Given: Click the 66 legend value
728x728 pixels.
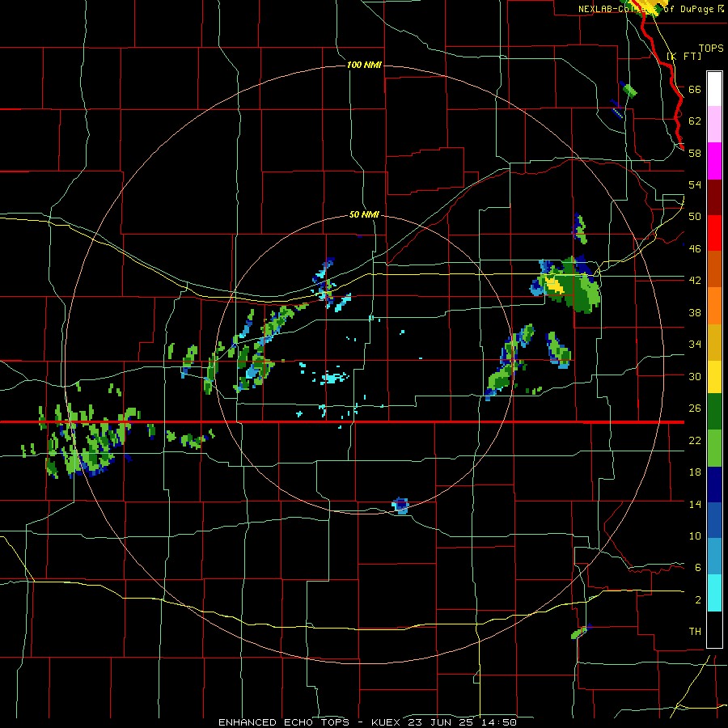Looking at the screenshot, I should [x=695, y=89].
